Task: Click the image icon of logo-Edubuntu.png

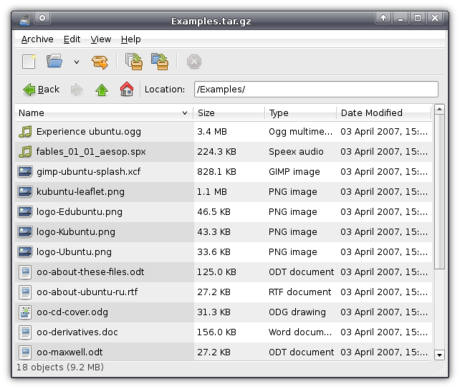Action: (25, 212)
